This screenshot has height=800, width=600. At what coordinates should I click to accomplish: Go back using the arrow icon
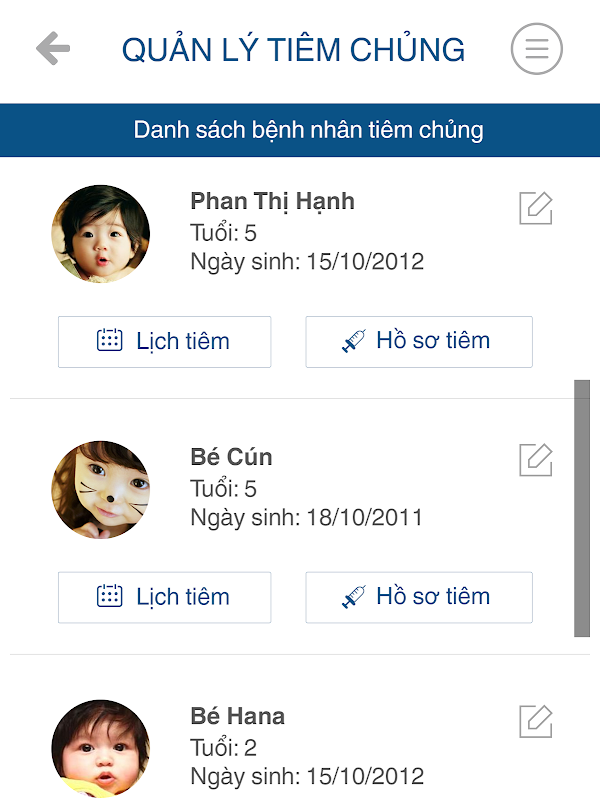[x=53, y=48]
